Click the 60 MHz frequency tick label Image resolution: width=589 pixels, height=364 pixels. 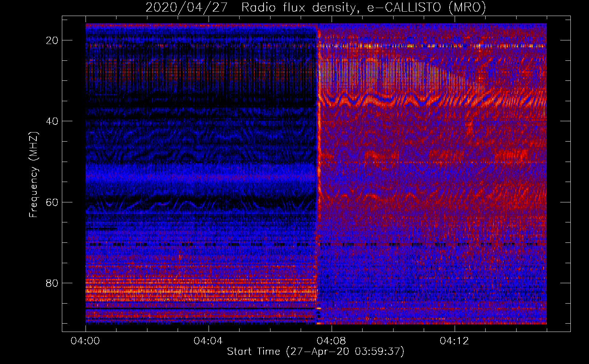pos(52,202)
